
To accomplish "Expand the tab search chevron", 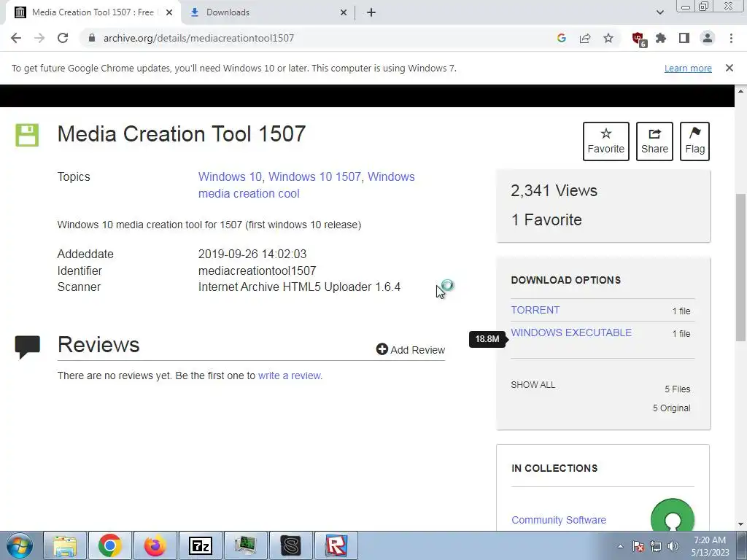I will coord(659,12).
